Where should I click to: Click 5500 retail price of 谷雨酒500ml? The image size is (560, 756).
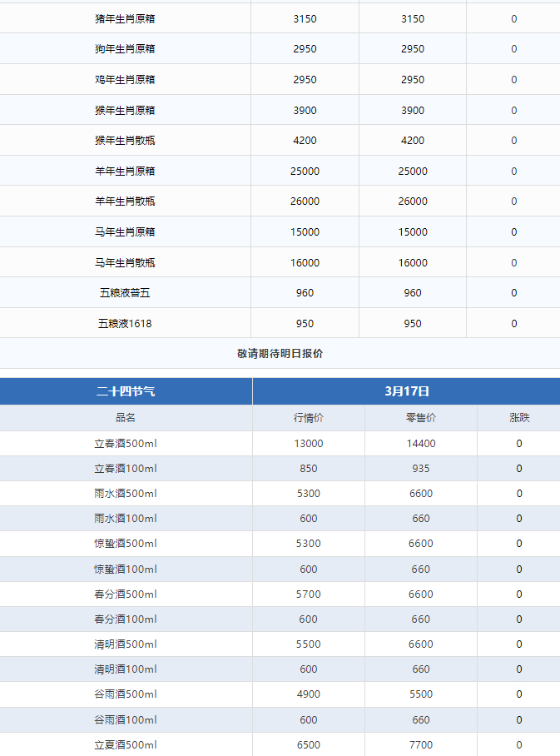[x=421, y=694]
